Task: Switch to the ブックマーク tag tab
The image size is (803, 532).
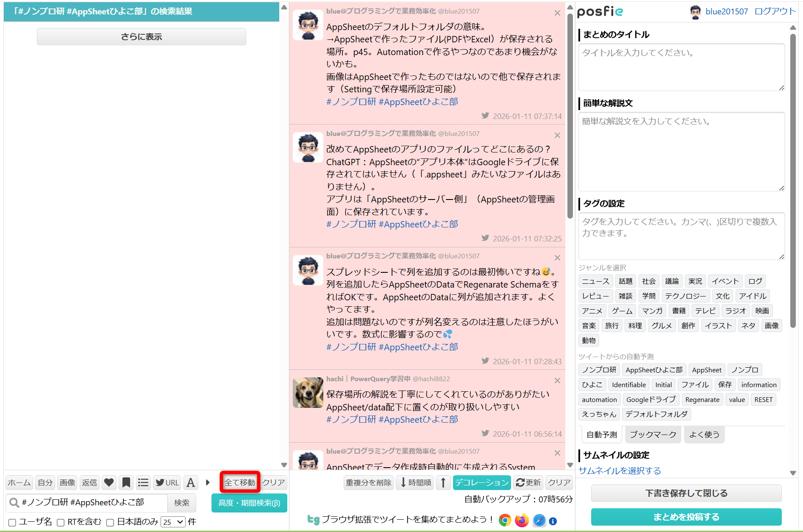Action: (653, 435)
